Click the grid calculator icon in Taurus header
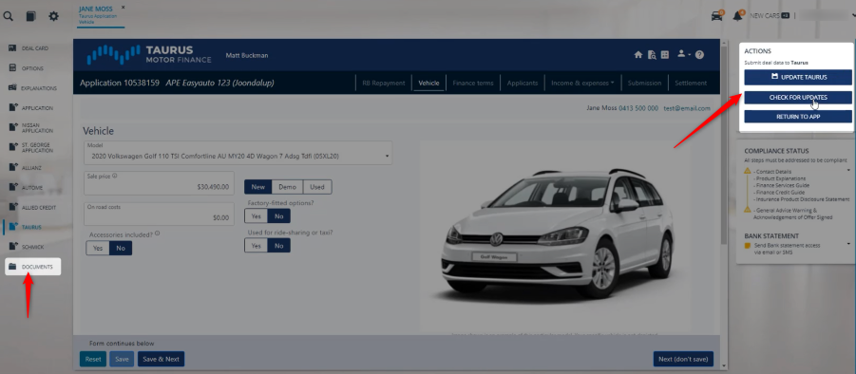The width and height of the screenshot is (856, 374). point(664,55)
